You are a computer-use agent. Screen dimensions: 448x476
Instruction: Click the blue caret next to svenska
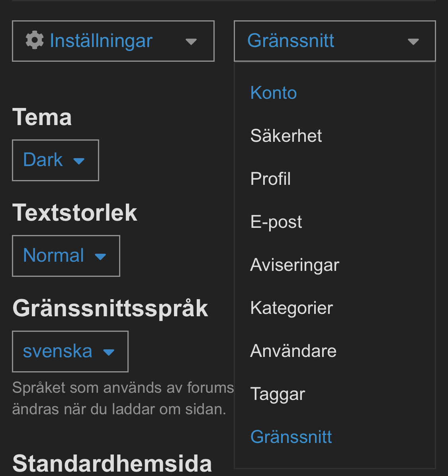pos(109,352)
